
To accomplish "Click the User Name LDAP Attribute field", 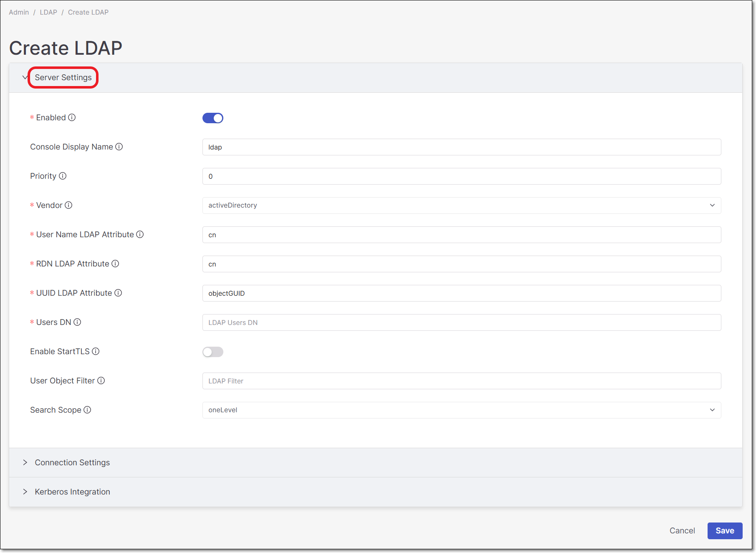I will pos(462,235).
